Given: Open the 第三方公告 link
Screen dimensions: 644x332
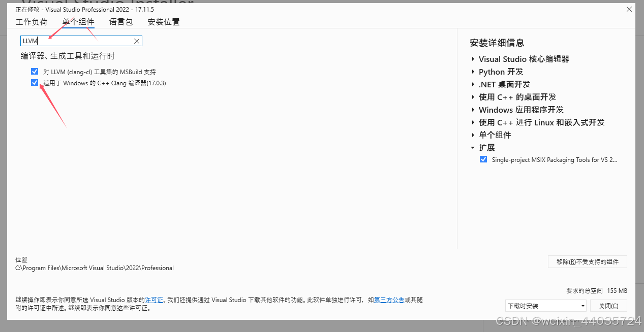Looking at the screenshot, I should point(389,300).
